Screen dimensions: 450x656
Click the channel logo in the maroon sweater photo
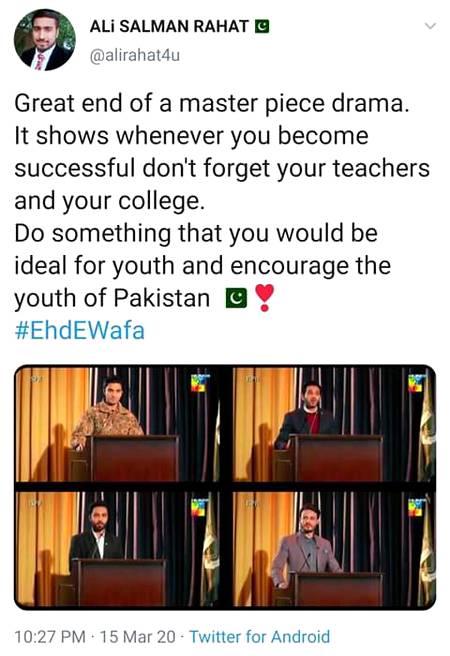click(x=417, y=382)
